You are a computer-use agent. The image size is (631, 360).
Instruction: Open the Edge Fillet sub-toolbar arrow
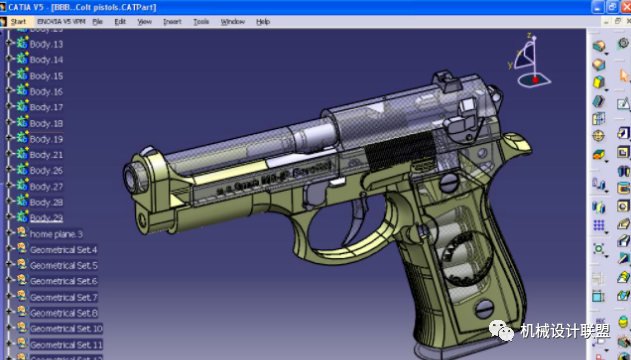607,53
